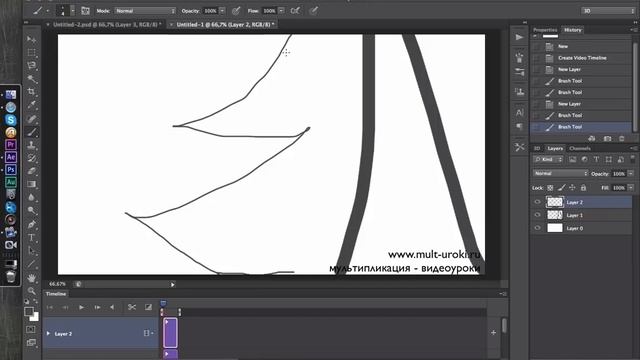Select the Magic Wand tool
Image resolution: width=640 pixels, height=360 pixels.
31,79
